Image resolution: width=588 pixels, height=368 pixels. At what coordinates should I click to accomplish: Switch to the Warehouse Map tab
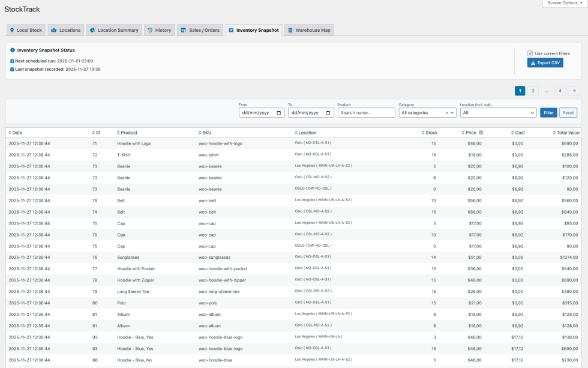[308, 30]
